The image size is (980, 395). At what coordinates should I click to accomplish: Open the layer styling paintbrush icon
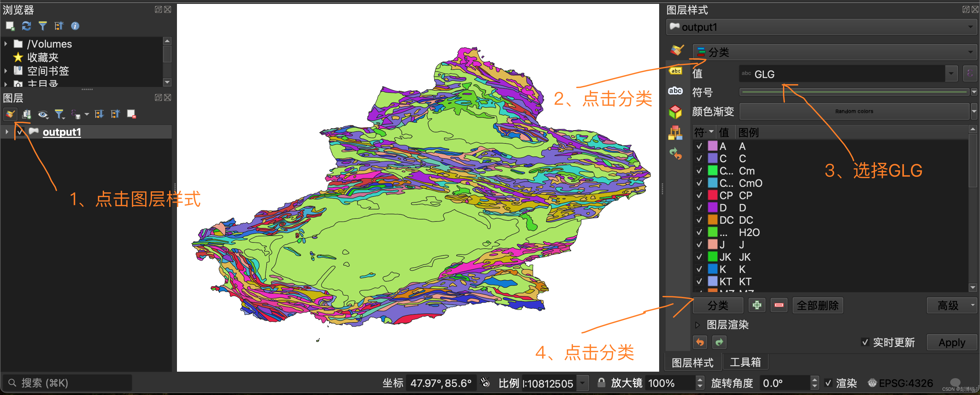click(x=10, y=114)
